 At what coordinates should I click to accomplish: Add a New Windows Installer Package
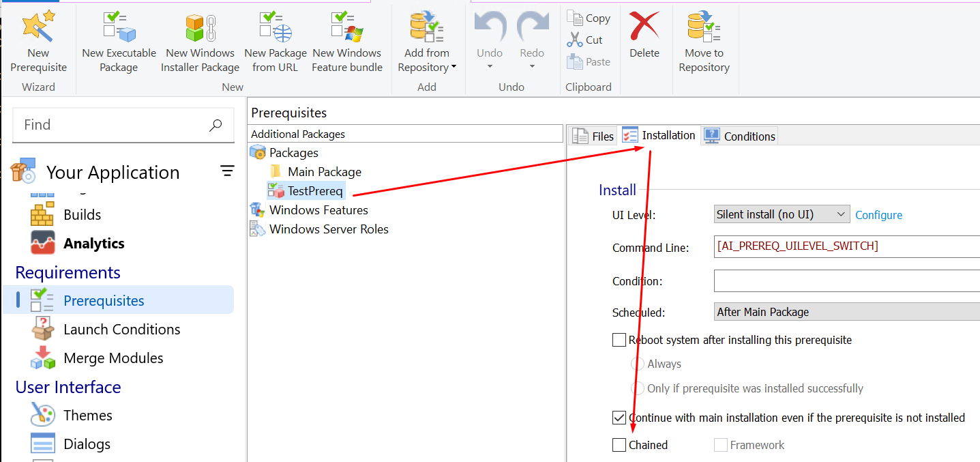coord(200,42)
